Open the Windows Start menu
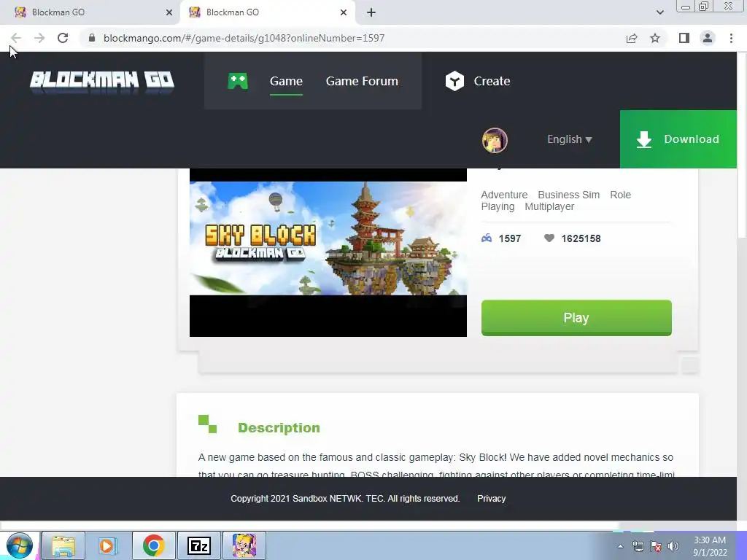Image resolution: width=747 pixels, height=560 pixels. [x=20, y=545]
